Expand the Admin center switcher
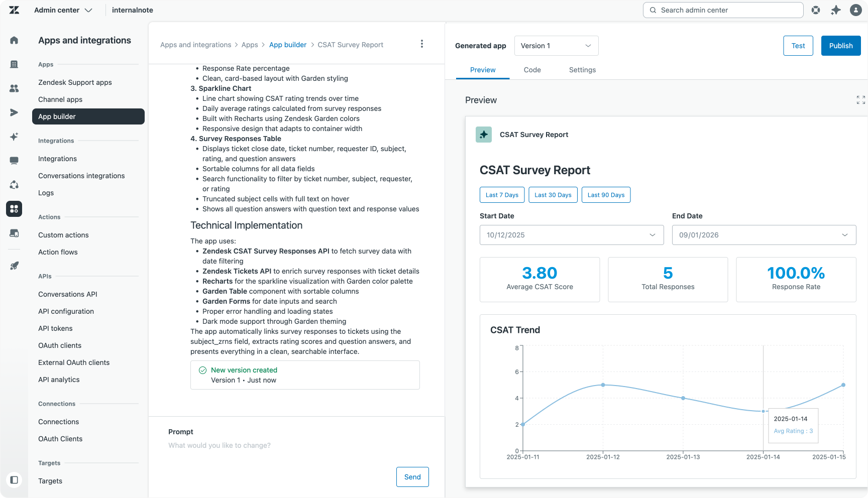868x498 pixels. click(x=63, y=10)
